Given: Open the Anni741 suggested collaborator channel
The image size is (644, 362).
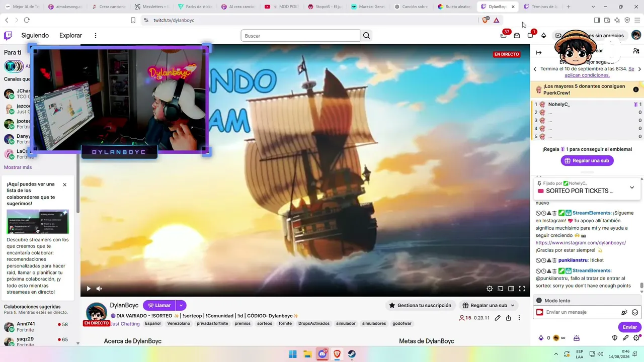Looking at the screenshot, I should click(38, 327).
